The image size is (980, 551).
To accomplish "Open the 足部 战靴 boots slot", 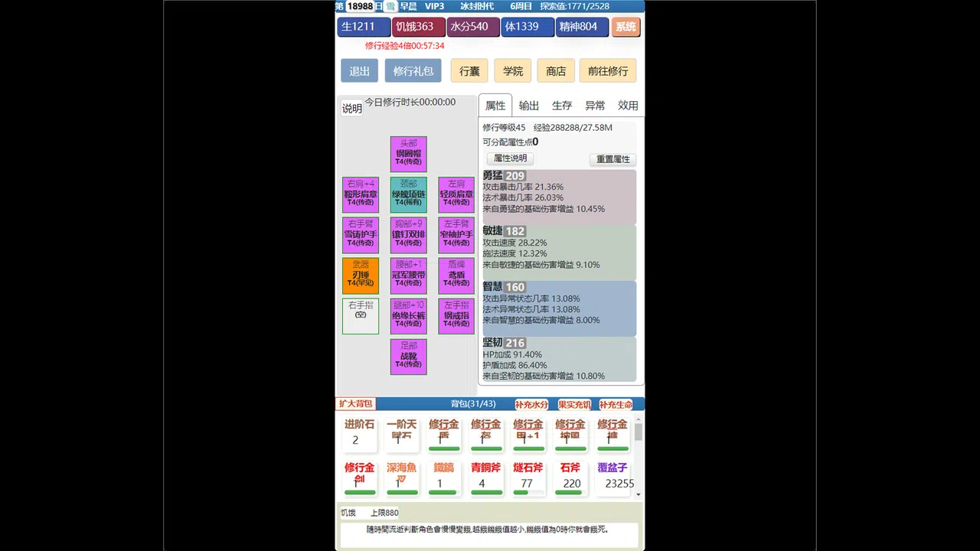I will pos(408,357).
